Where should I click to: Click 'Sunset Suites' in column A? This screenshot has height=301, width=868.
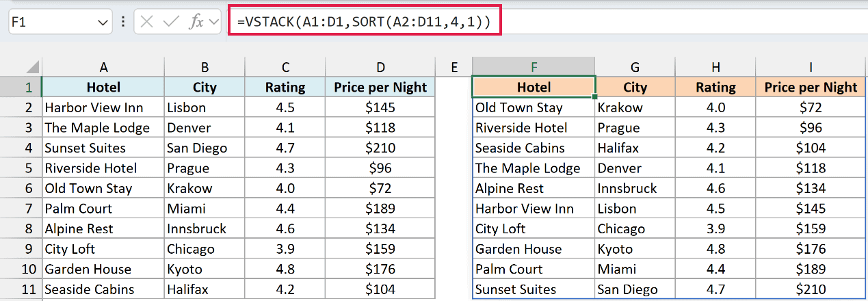tap(85, 148)
